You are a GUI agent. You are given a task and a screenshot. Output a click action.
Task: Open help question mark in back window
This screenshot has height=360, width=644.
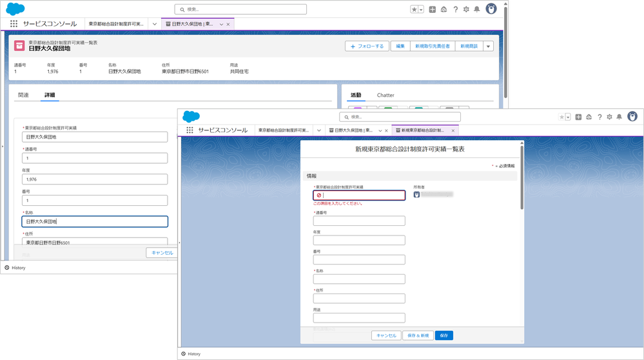tap(456, 10)
